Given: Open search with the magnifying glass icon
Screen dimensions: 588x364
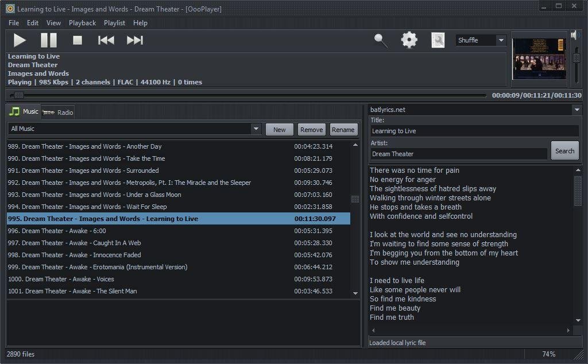Looking at the screenshot, I should pyautogui.click(x=381, y=40).
